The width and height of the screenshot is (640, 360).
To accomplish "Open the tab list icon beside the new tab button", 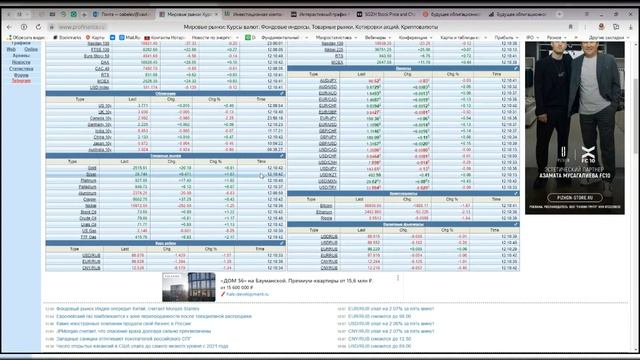I will pos(587,14).
